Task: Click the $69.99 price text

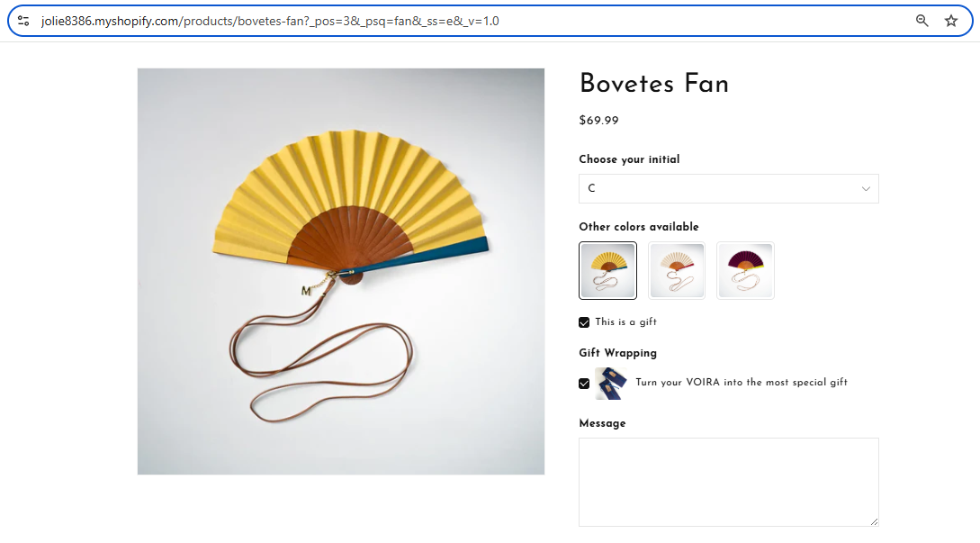Action: click(598, 121)
